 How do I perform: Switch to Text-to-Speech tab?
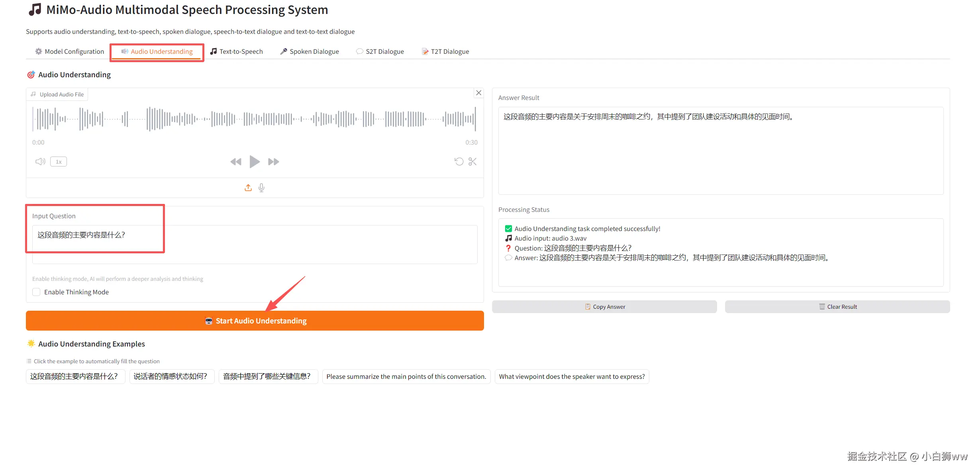[x=237, y=51]
